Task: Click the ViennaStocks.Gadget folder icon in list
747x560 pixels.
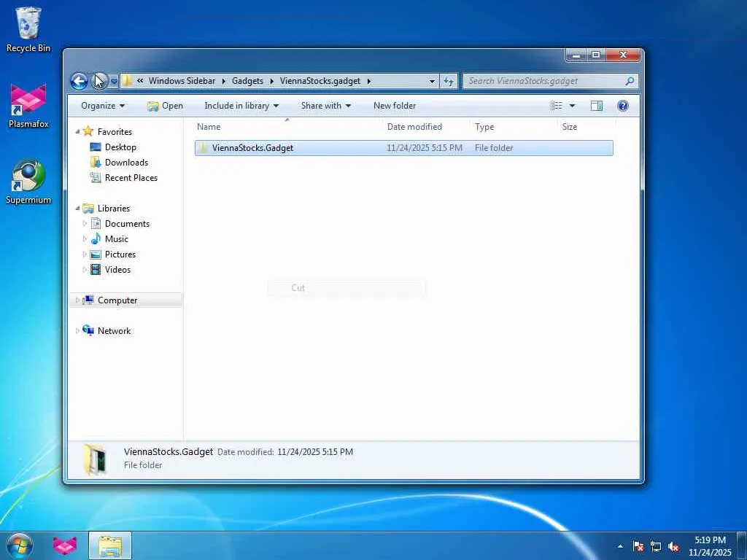Action: coord(204,147)
